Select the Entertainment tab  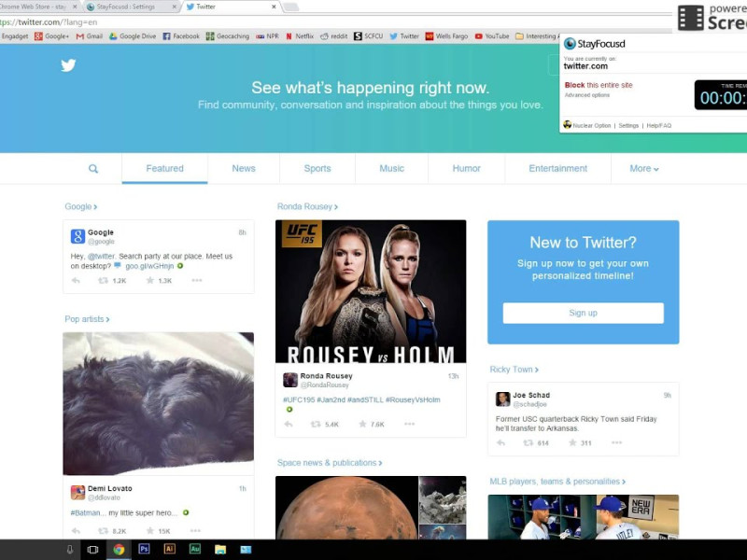(x=557, y=169)
